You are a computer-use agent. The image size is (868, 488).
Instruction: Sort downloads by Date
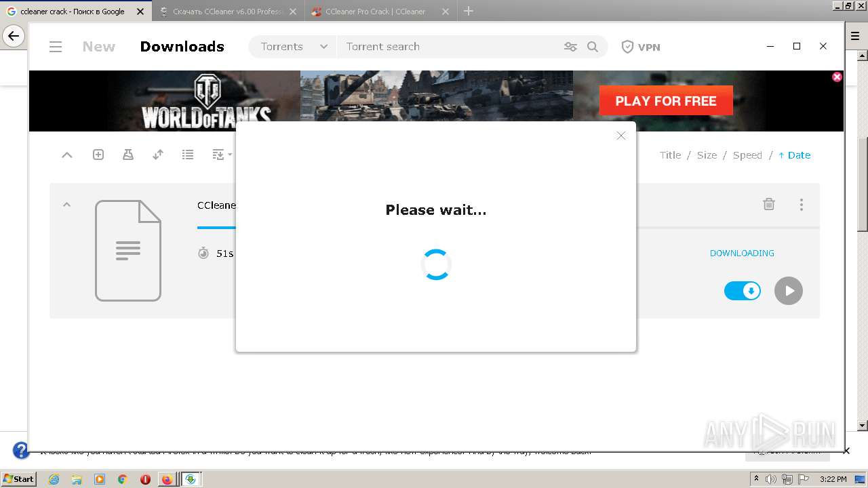pos(794,155)
